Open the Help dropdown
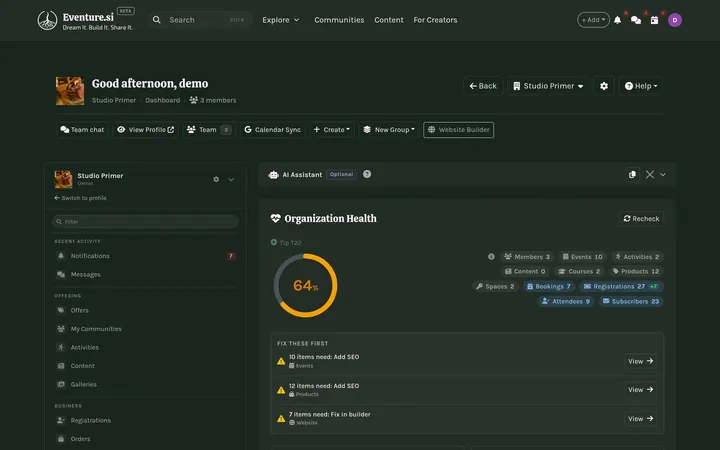 point(641,86)
